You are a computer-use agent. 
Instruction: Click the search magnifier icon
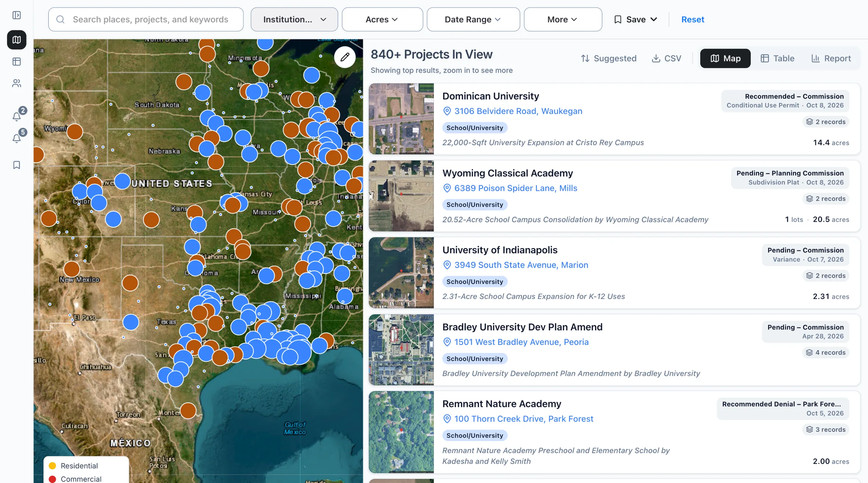click(x=60, y=20)
